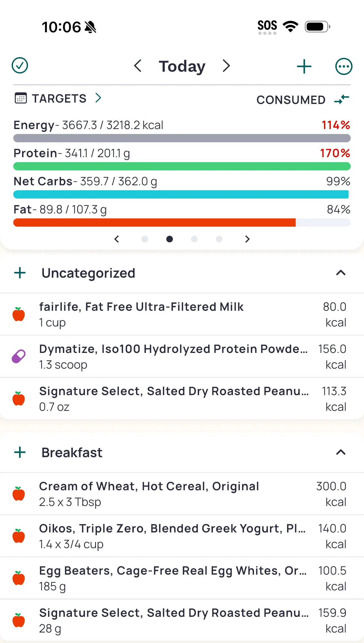Image resolution: width=364 pixels, height=643 pixels.
Task: Open the more options ellipsis menu
Action: click(344, 66)
